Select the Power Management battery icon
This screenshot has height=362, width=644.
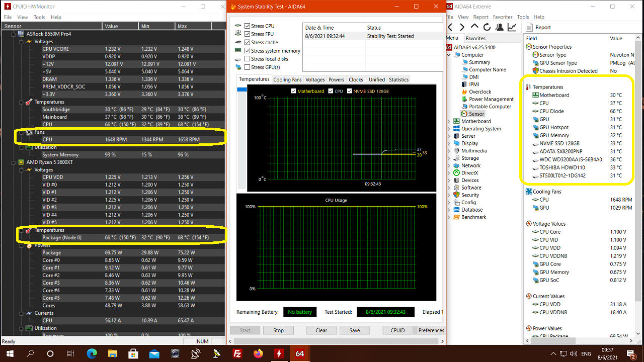tap(464, 99)
